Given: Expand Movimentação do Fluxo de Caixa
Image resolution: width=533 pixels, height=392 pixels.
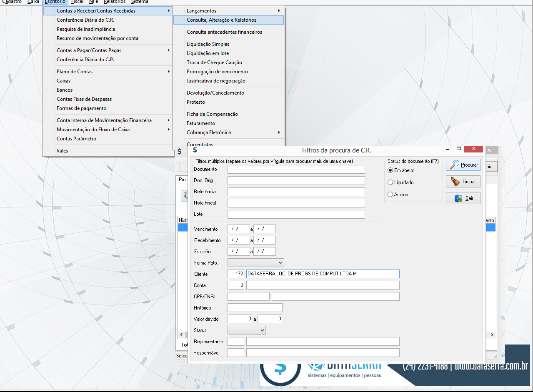Looking at the screenshot, I should [x=108, y=130].
